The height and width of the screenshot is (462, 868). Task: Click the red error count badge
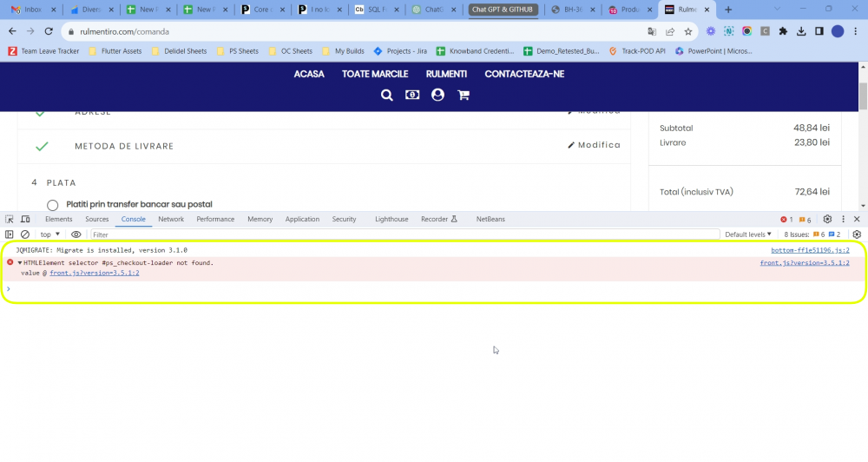[786, 220]
